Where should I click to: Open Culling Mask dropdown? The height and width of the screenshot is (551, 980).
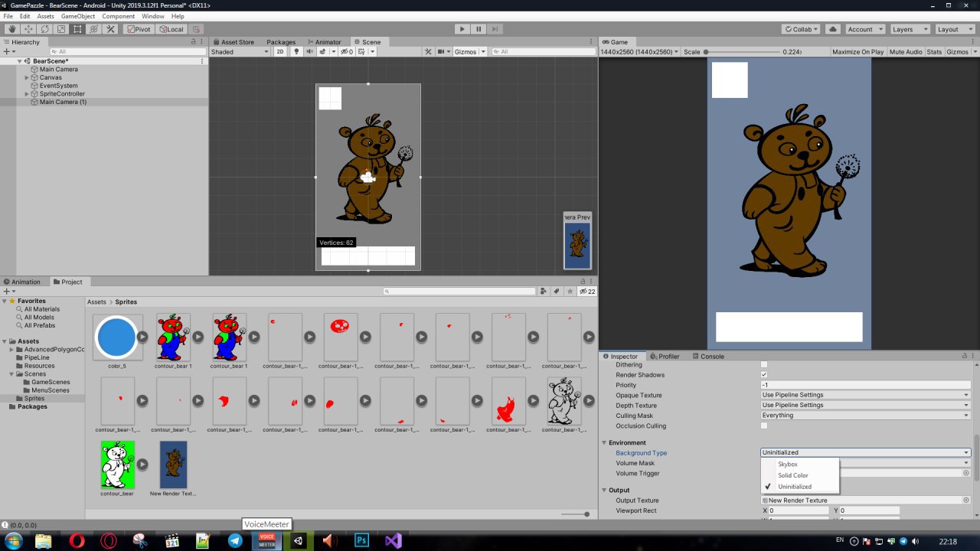point(865,416)
